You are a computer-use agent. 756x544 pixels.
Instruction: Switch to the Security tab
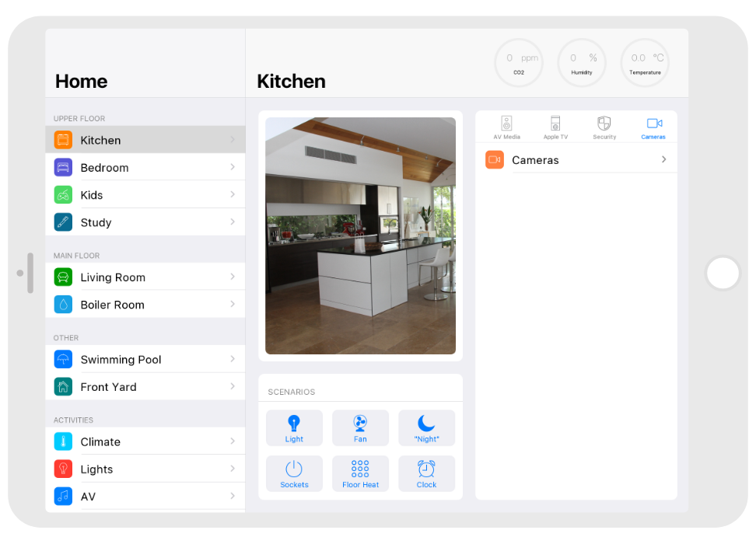[604, 127]
